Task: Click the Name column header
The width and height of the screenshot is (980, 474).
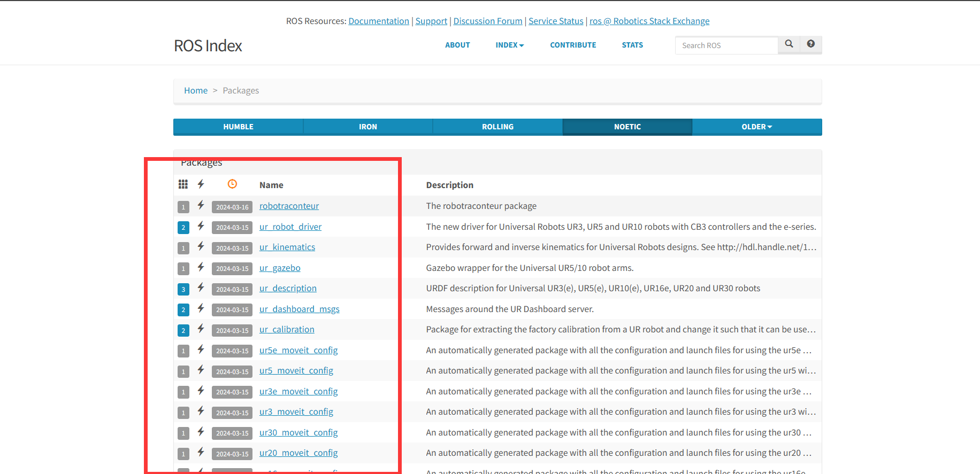Action: point(271,185)
